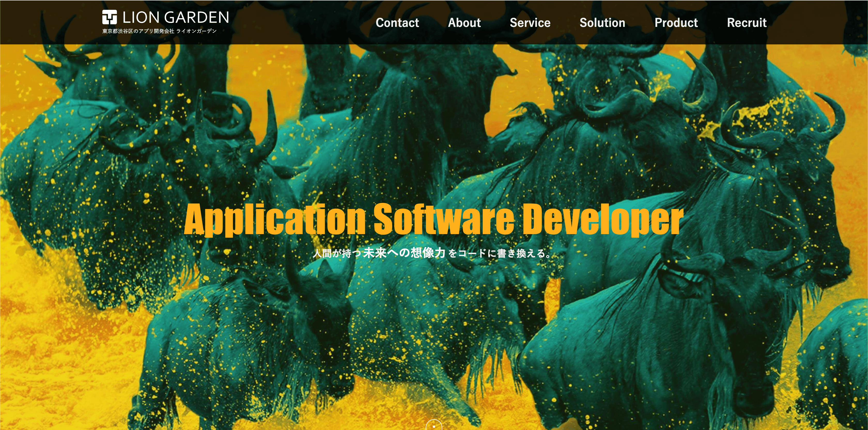Click the word "Application" in hero heading

coord(275,219)
